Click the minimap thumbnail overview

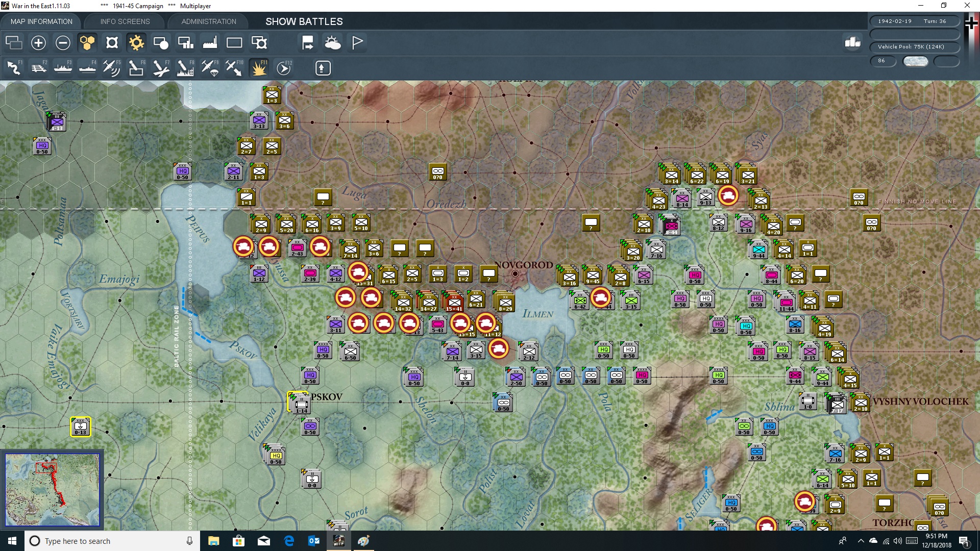click(x=53, y=489)
